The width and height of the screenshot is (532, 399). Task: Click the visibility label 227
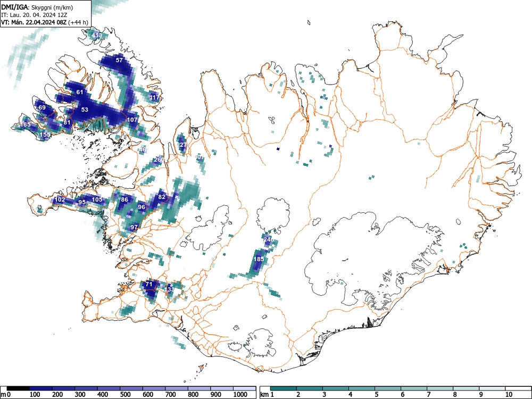181,145
